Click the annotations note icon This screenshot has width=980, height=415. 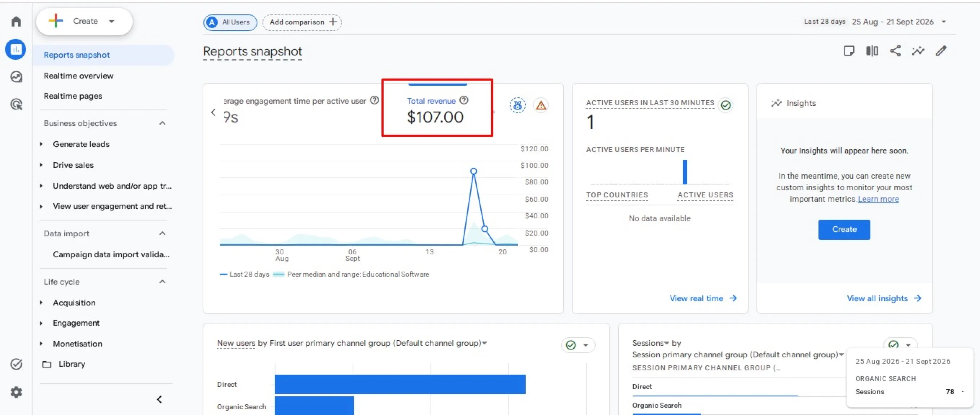click(849, 51)
